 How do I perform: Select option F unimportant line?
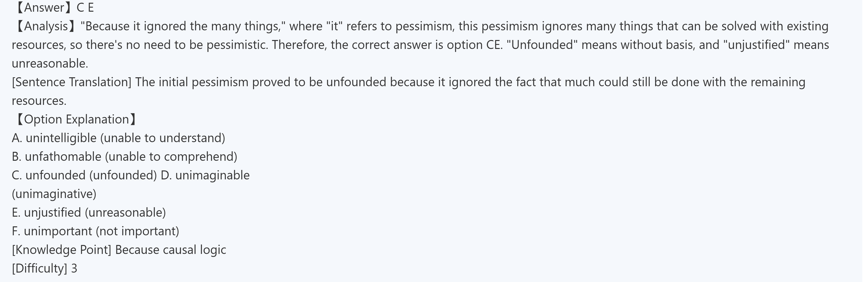tap(95, 231)
